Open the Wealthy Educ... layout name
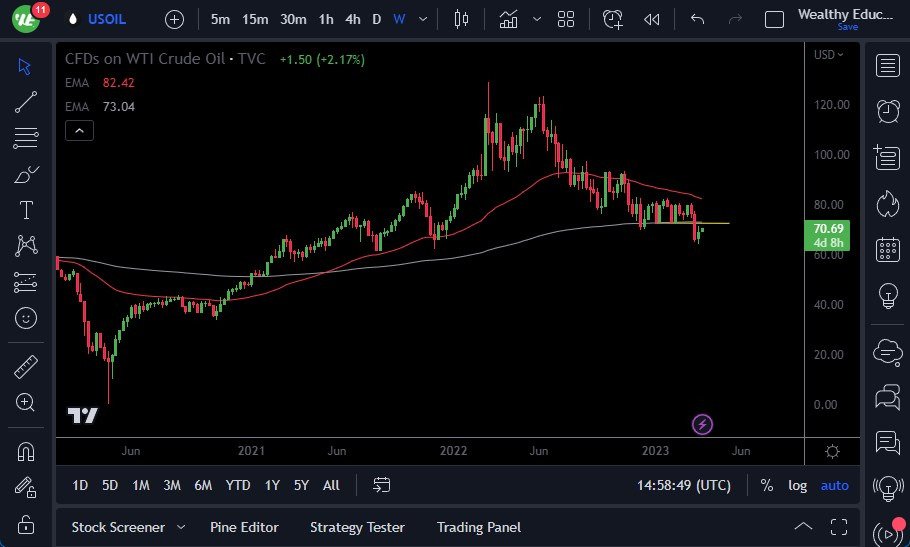Screen dimensions: 910x547 [x=845, y=14]
